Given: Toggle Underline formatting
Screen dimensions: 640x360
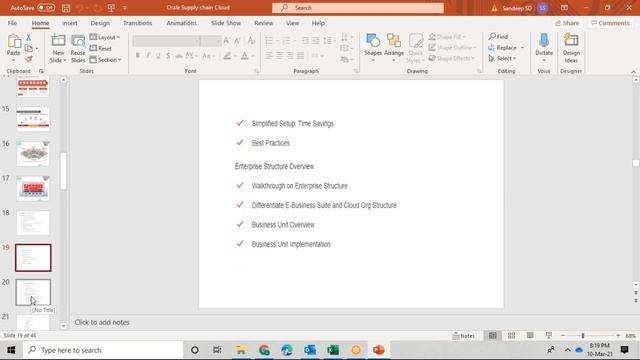Looking at the screenshot, I should 158,56.
